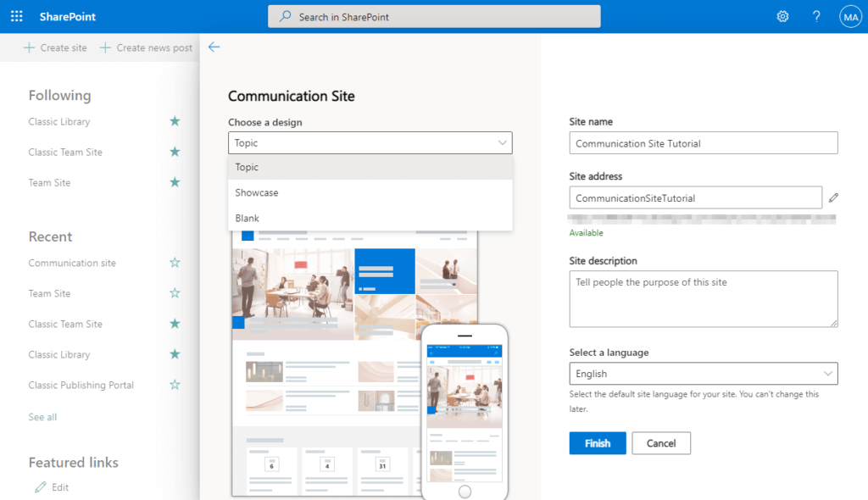Open Classic Team Site under Recent

coord(65,324)
